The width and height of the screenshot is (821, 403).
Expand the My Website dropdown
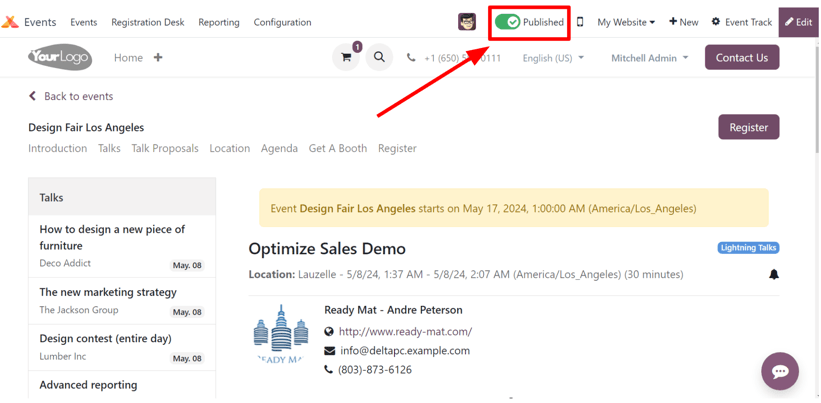coord(626,22)
